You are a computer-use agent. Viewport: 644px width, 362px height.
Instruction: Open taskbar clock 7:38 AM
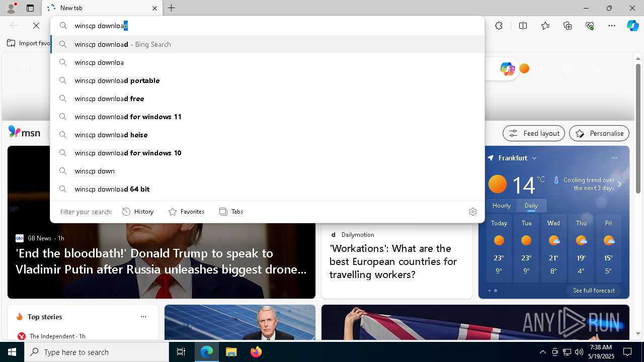point(601,352)
